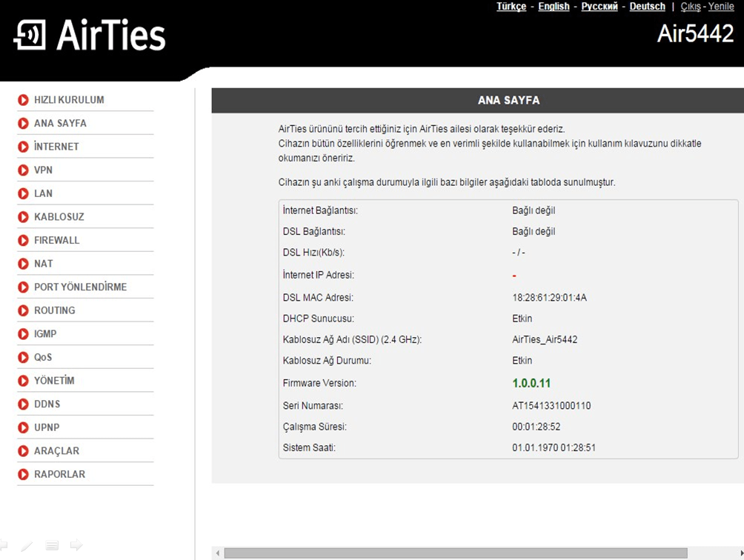Switch language to Deutsch
Viewport: 744px width, 560px height.
click(647, 7)
